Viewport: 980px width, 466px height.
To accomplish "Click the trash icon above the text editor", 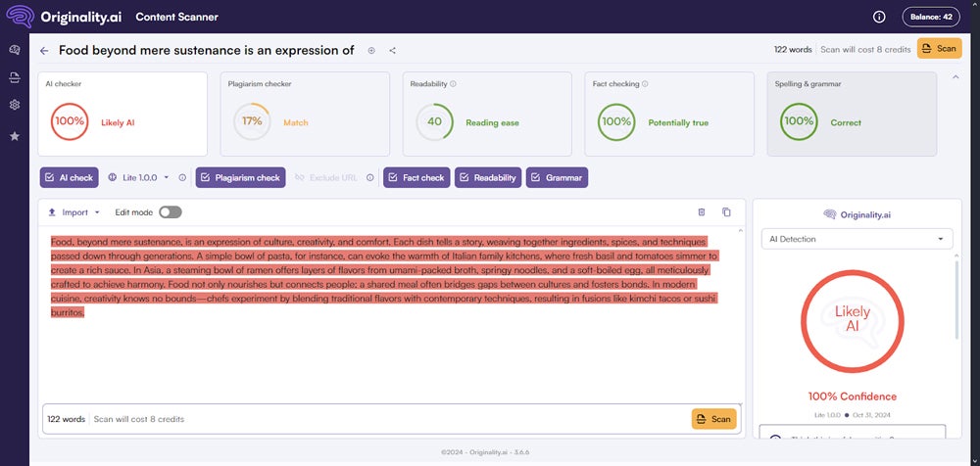I will click(x=702, y=212).
